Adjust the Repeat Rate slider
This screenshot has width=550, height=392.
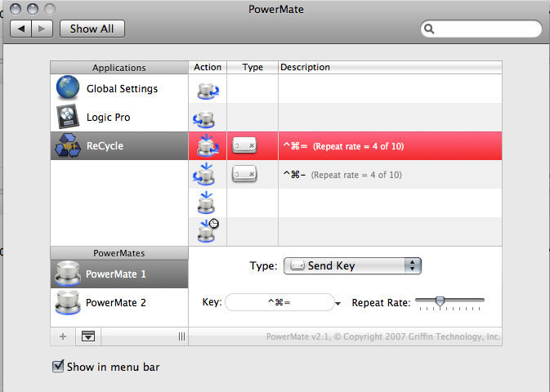pos(440,301)
